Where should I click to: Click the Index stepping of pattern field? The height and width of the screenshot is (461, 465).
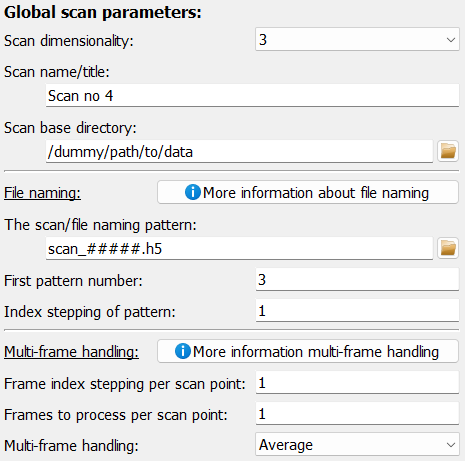[357, 311]
